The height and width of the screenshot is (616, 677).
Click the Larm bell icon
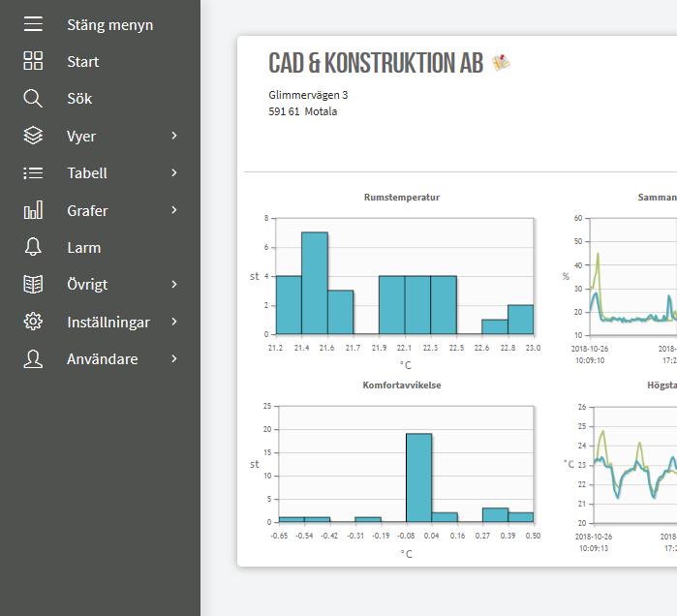click(33, 247)
